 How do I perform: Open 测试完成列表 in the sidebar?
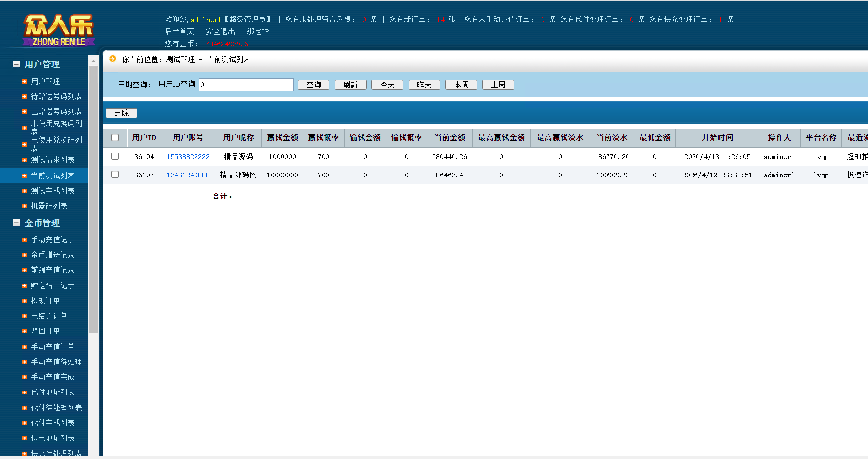(x=53, y=191)
